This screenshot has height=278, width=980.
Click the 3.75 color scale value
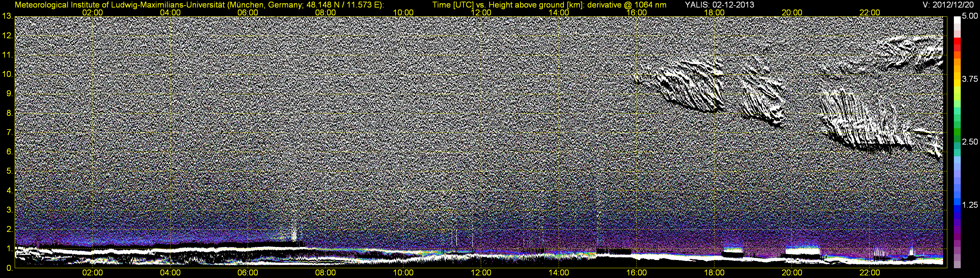[970, 79]
